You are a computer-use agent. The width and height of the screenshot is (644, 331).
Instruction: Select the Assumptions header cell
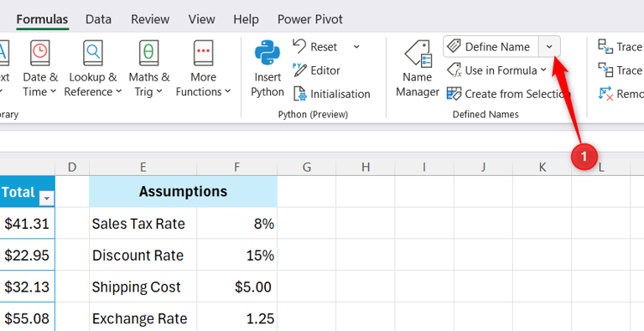[183, 191]
